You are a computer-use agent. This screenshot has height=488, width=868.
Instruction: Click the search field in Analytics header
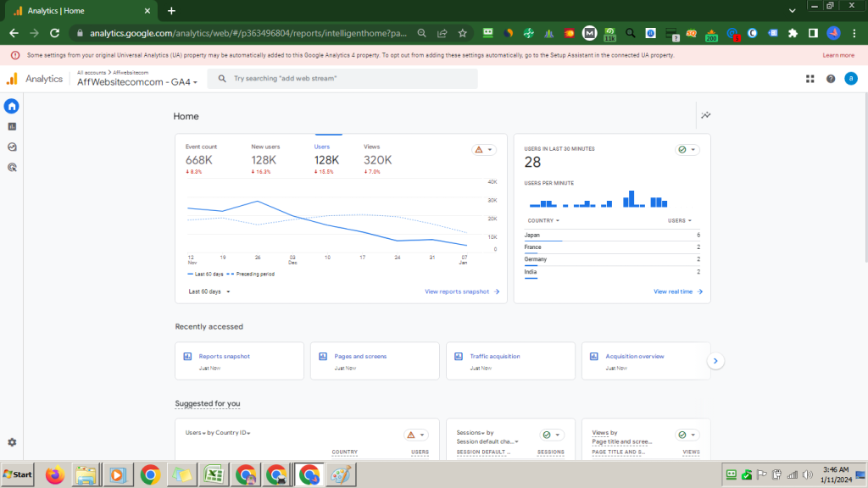click(x=348, y=79)
